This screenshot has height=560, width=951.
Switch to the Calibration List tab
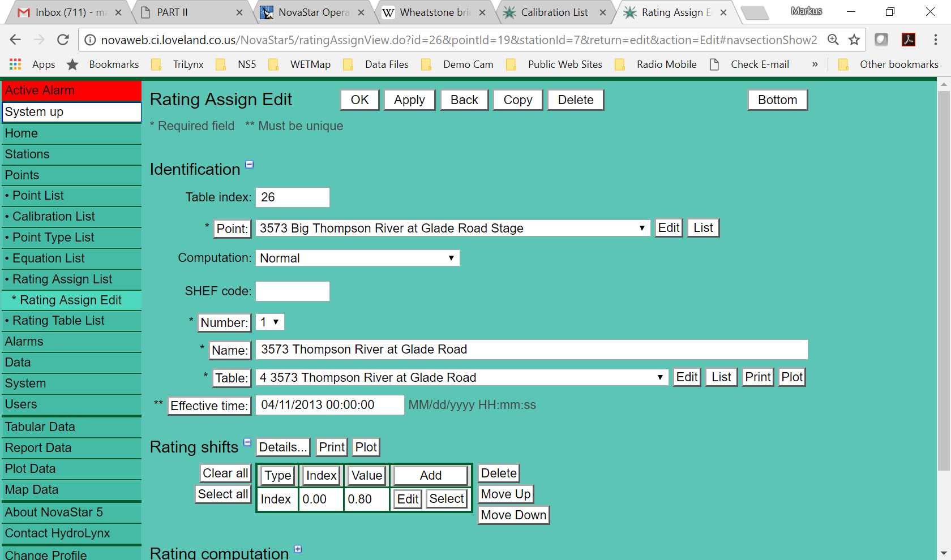(x=554, y=12)
